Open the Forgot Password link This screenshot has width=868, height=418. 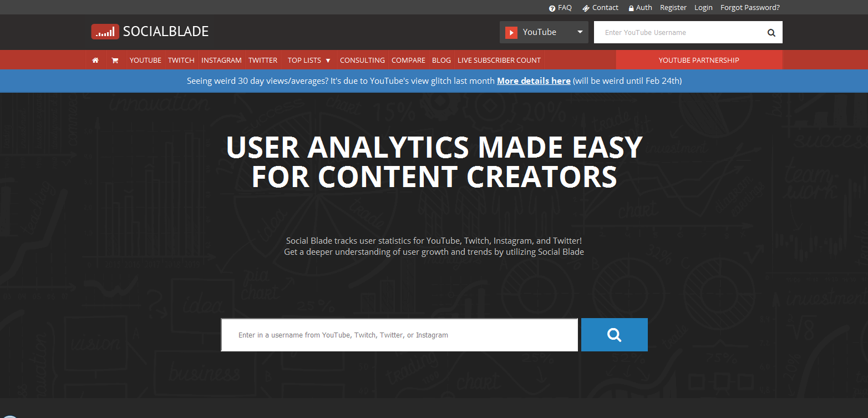click(750, 8)
